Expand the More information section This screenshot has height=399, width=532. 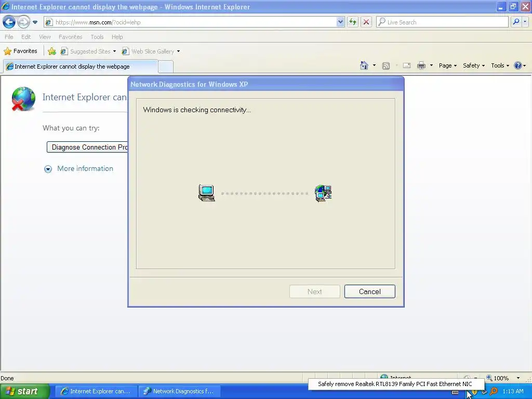pyautogui.click(x=79, y=169)
